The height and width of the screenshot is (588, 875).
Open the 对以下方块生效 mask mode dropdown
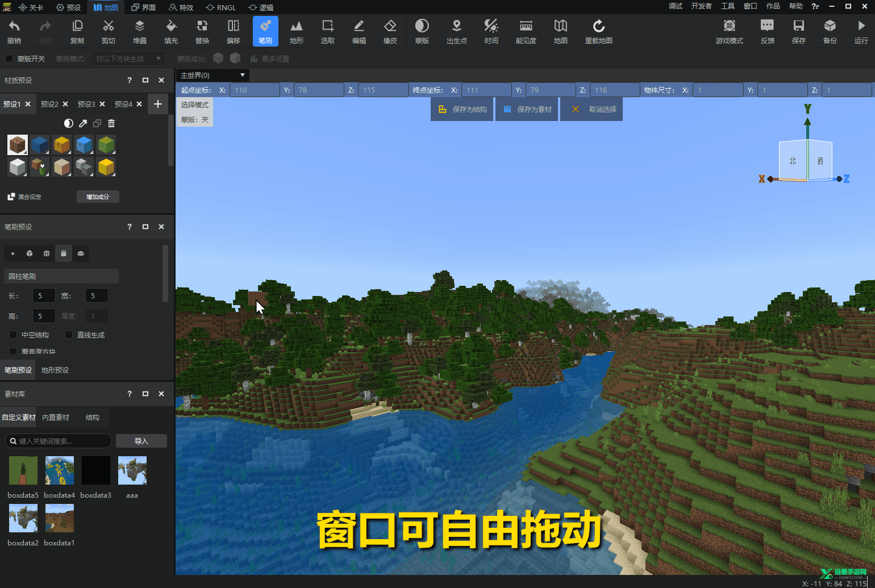point(128,58)
